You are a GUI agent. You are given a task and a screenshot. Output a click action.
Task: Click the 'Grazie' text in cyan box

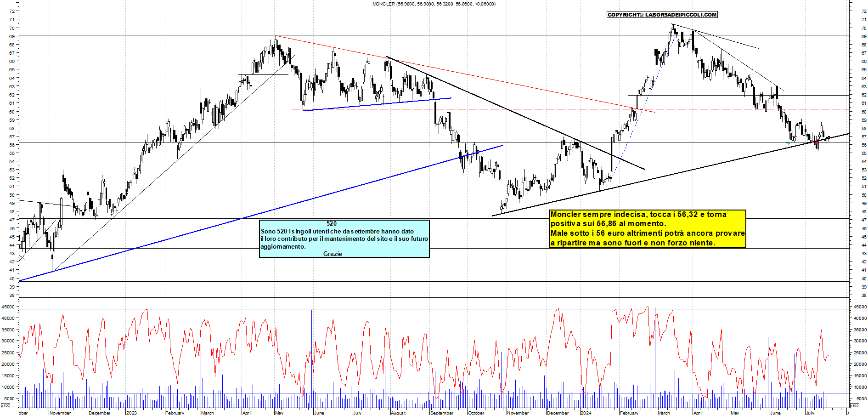point(333,254)
